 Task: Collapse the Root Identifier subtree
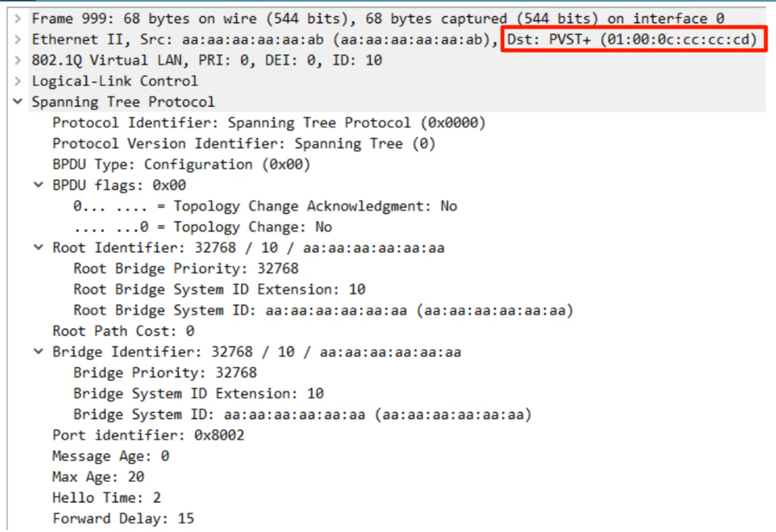tap(38, 247)
